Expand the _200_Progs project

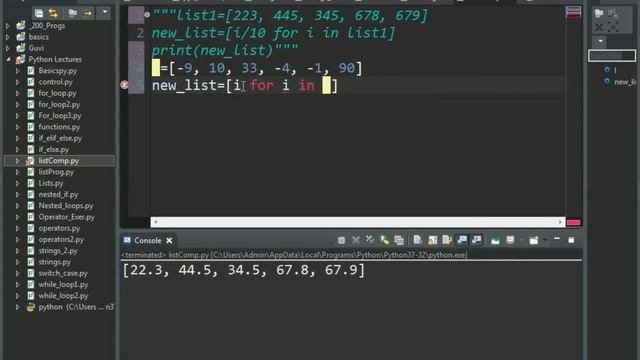click(x=8, y=26)
